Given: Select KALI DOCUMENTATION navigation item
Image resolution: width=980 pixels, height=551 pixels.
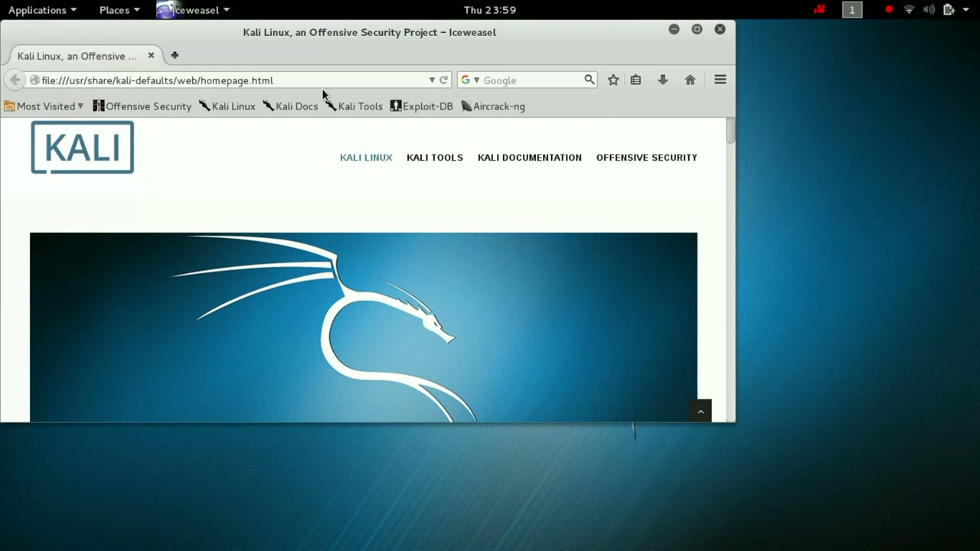Looking at the screenshot, I should (x=530, y=158).
